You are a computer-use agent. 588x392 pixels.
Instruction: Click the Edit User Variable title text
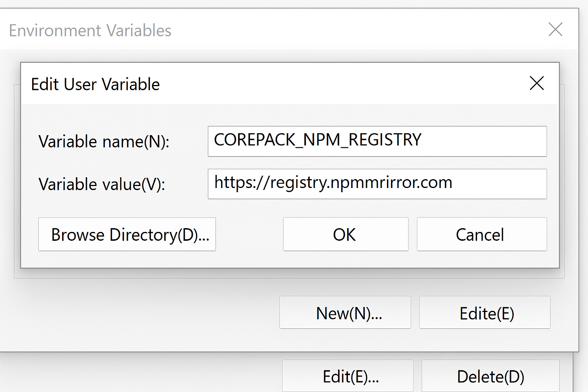click(95, 84)
